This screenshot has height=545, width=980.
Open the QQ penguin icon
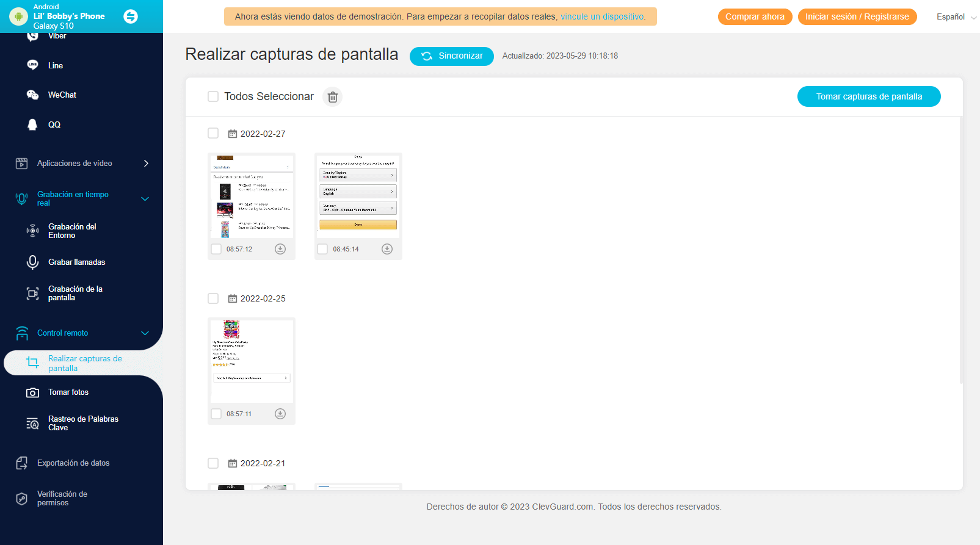point(33,125)
